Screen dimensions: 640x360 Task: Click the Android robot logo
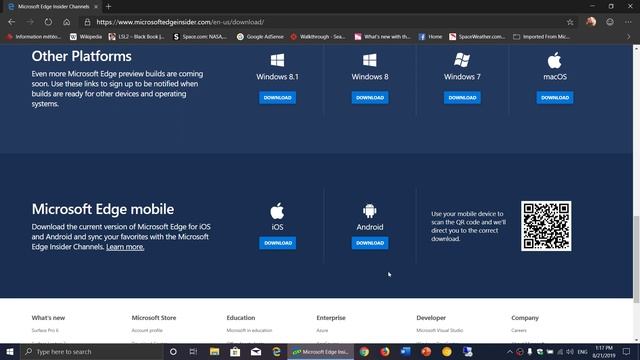pyautogui.click(x=370, y=211)
